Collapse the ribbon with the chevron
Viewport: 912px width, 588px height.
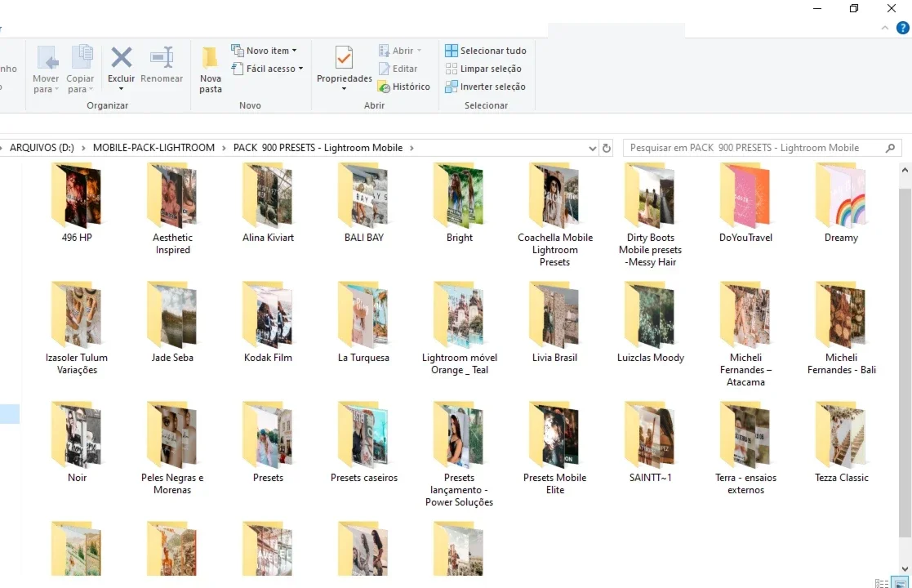(x=885, y=27)
